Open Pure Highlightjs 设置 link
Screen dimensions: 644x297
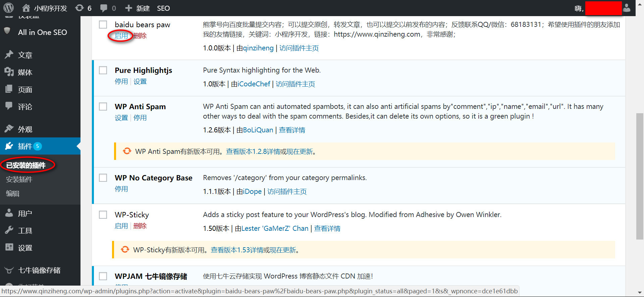(140, 81)
